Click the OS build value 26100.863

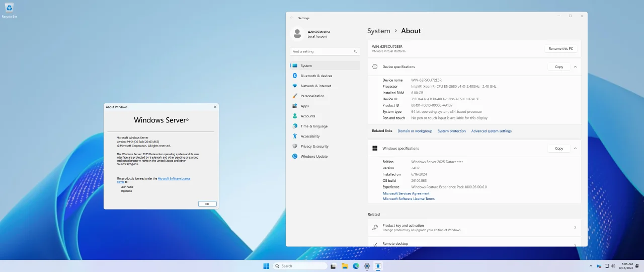click(419, 180)
